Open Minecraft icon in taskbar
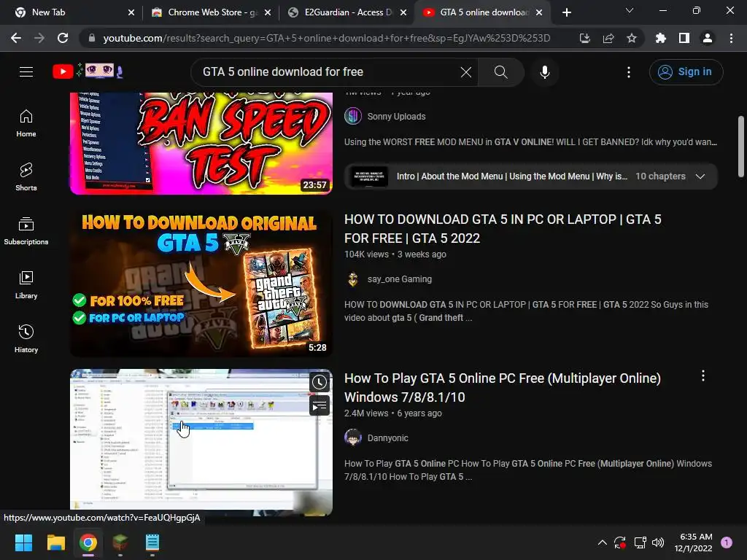747x560 pixels. (x=120, y=542)
